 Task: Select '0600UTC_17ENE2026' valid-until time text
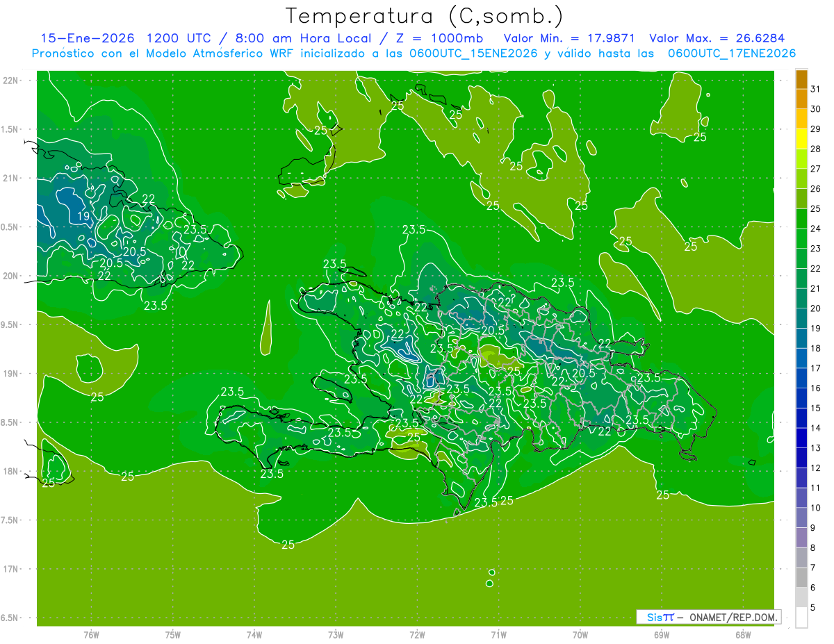(732, 53)
